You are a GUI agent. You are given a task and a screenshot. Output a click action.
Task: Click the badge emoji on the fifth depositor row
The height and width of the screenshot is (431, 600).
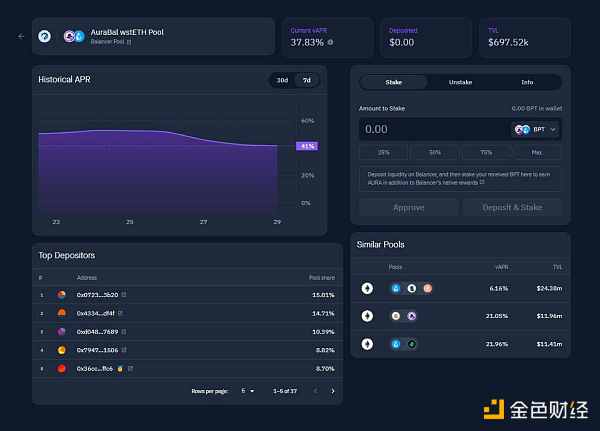120,369
